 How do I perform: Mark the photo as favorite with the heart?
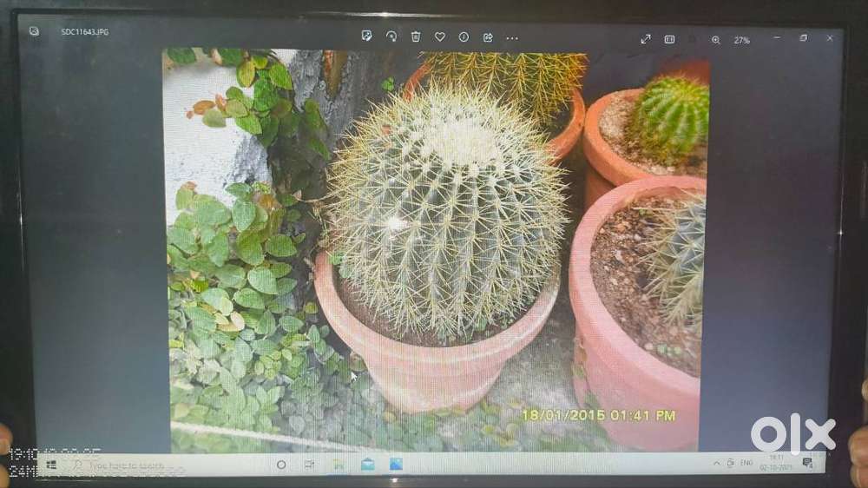[440, 37]
